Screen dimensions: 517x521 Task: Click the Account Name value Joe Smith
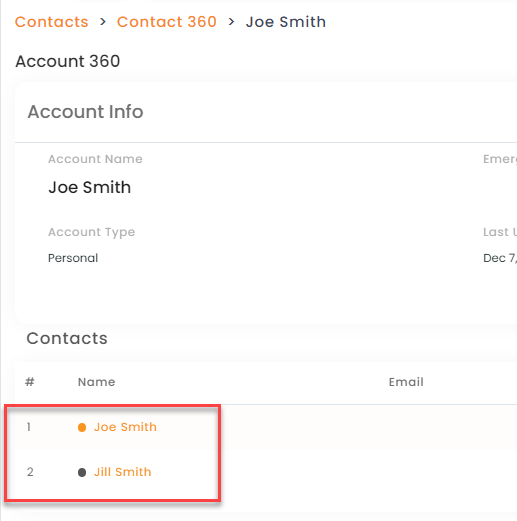(x=90, y=187)
